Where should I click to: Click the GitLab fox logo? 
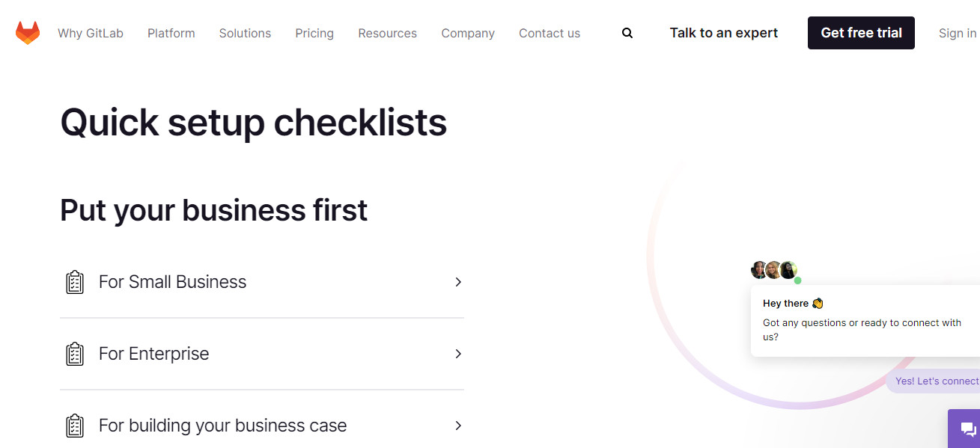28,33
